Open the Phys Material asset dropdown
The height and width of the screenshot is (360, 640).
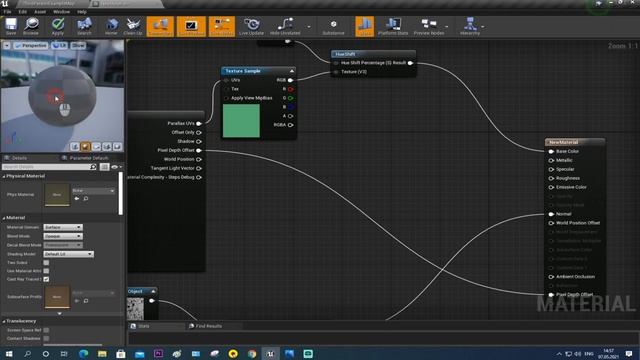pyautogui.click(x=93, y=191)
